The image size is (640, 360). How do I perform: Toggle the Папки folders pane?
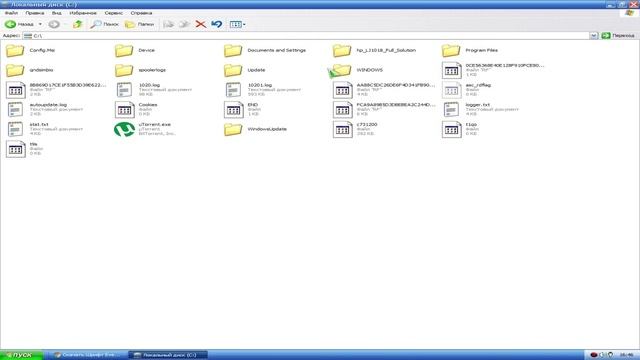click(140, 24)
